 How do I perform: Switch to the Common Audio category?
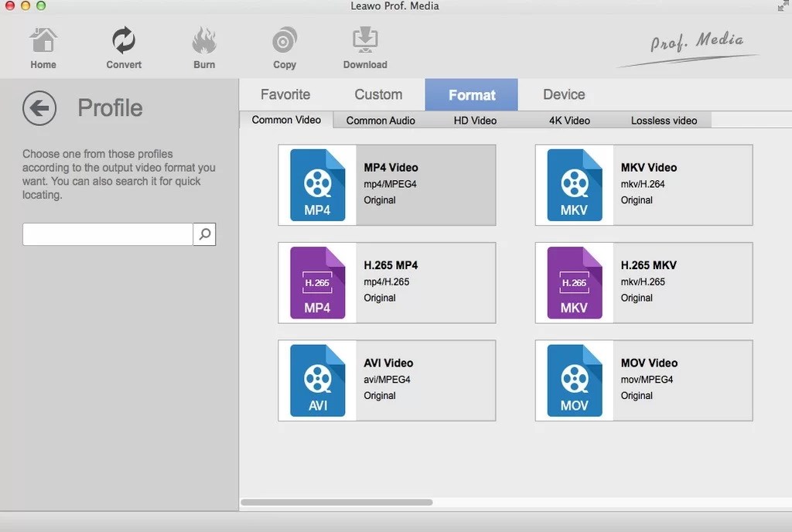pos(379,120)
